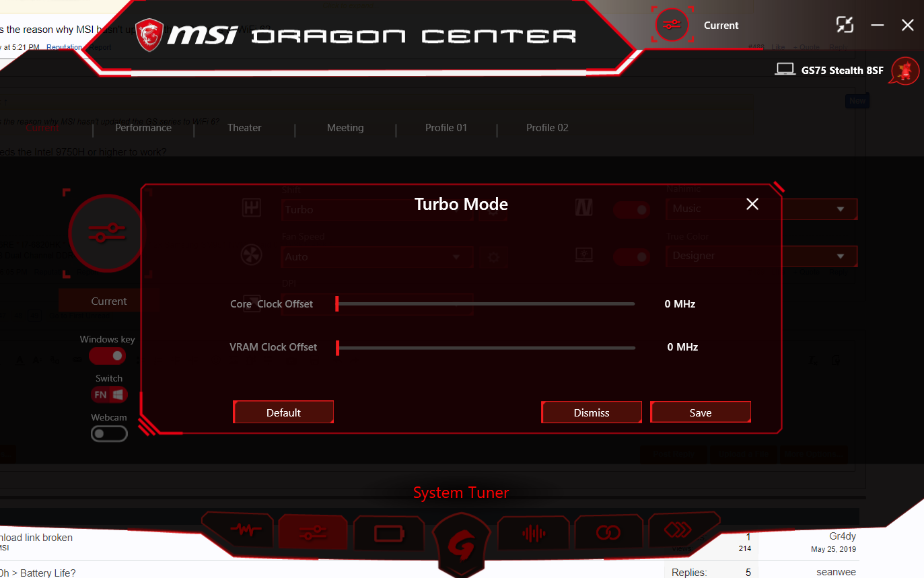Screen dimensions: 924x578
Task: Click the GS75 Stealth 8SF device name
Action: point(843,70)
